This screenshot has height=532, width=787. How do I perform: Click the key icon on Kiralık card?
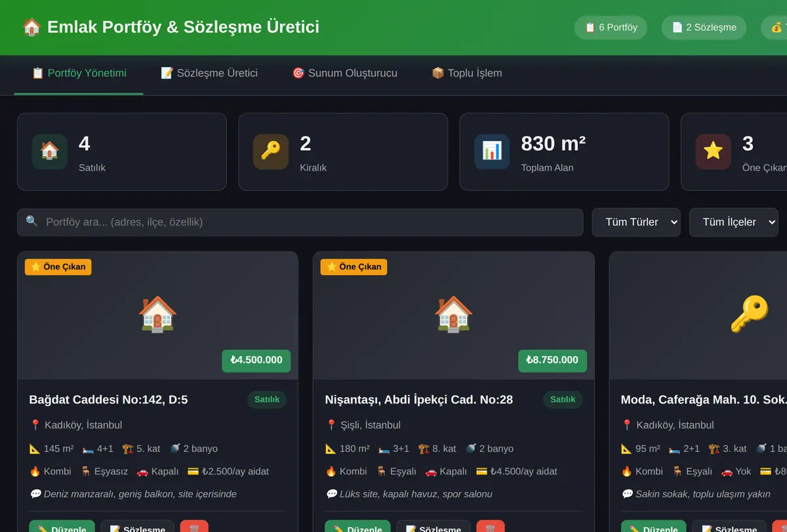pos(271,152)
